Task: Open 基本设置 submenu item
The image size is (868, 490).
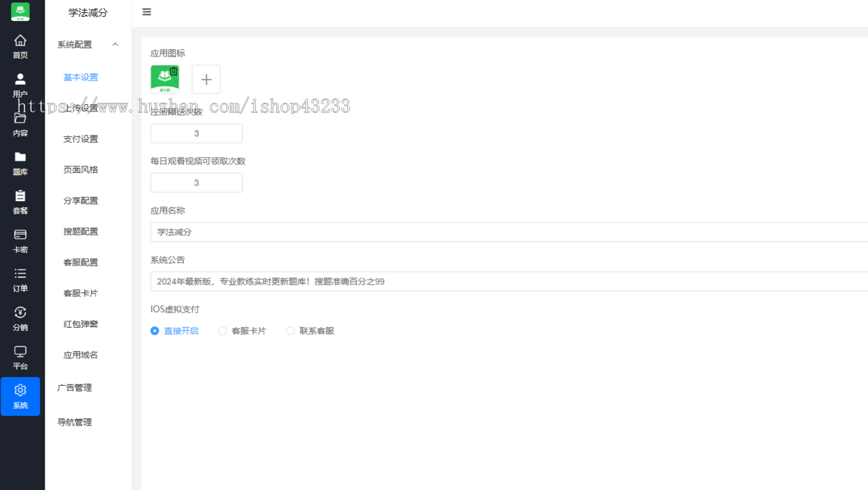Action: tap(81, 77)
